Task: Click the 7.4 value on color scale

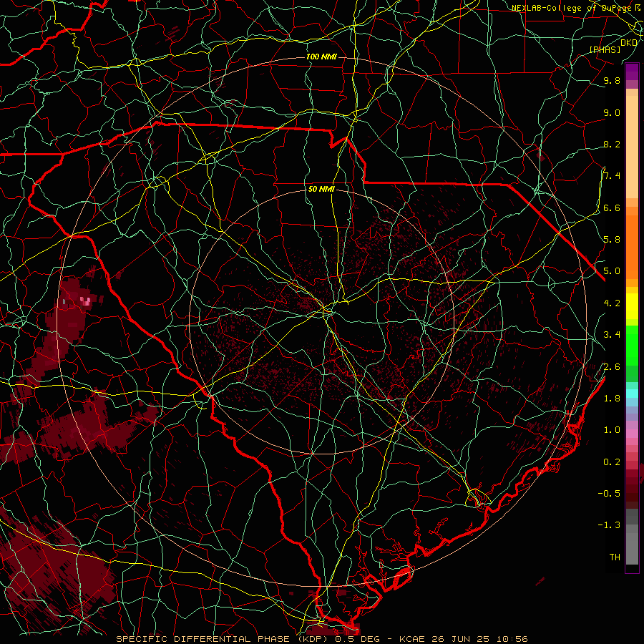Action: click(x=612, y=176)
